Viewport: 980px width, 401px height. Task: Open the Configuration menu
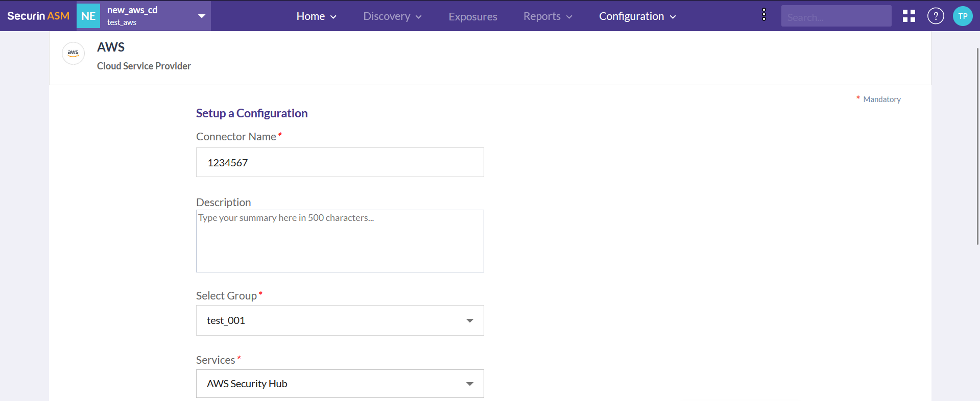click(637, 16)
